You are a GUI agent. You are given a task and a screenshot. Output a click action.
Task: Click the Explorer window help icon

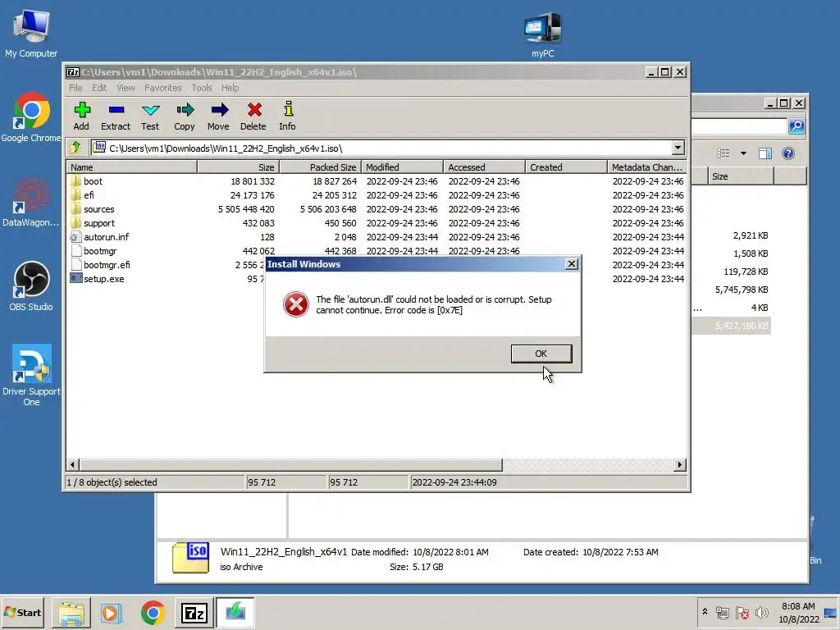[x=788, y=153]
